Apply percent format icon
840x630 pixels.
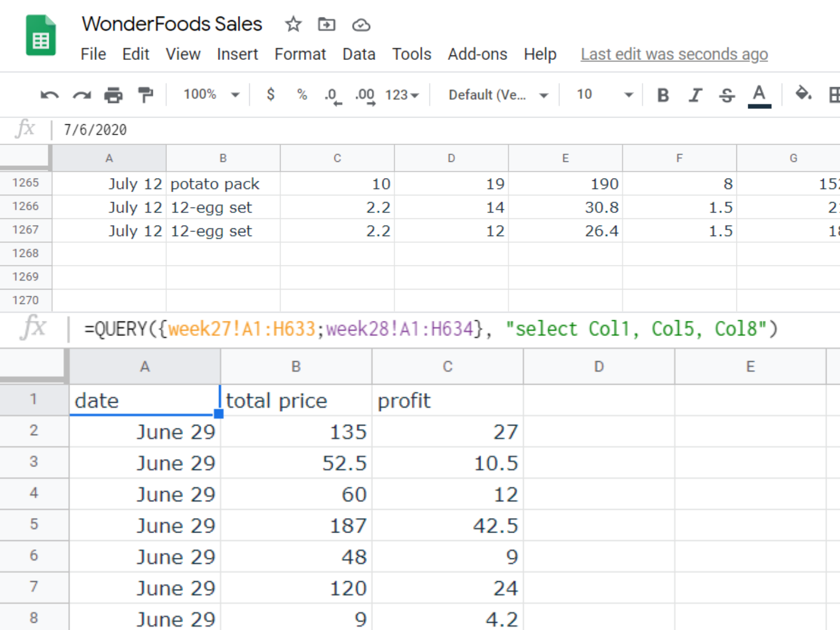(302, 95)
